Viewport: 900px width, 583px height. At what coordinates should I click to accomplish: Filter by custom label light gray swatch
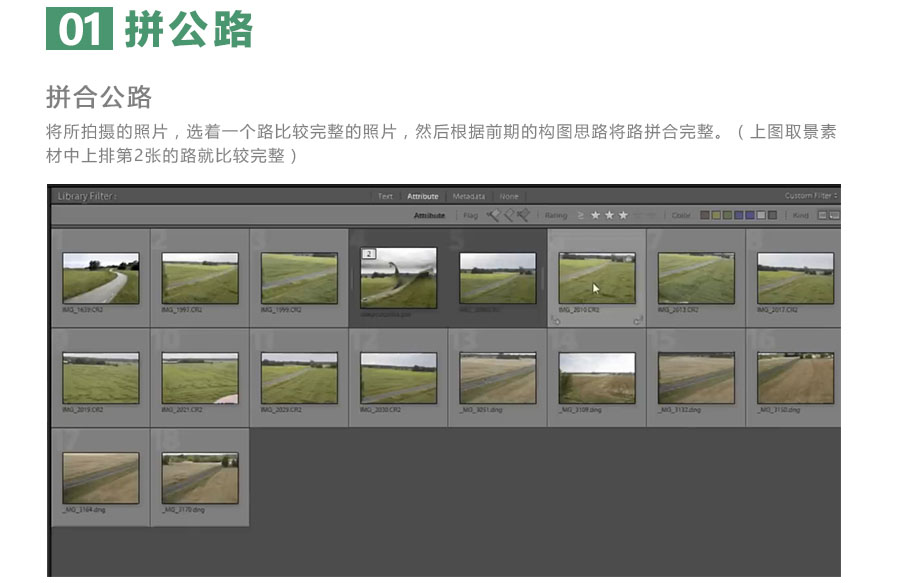click(x=761, y=215)
